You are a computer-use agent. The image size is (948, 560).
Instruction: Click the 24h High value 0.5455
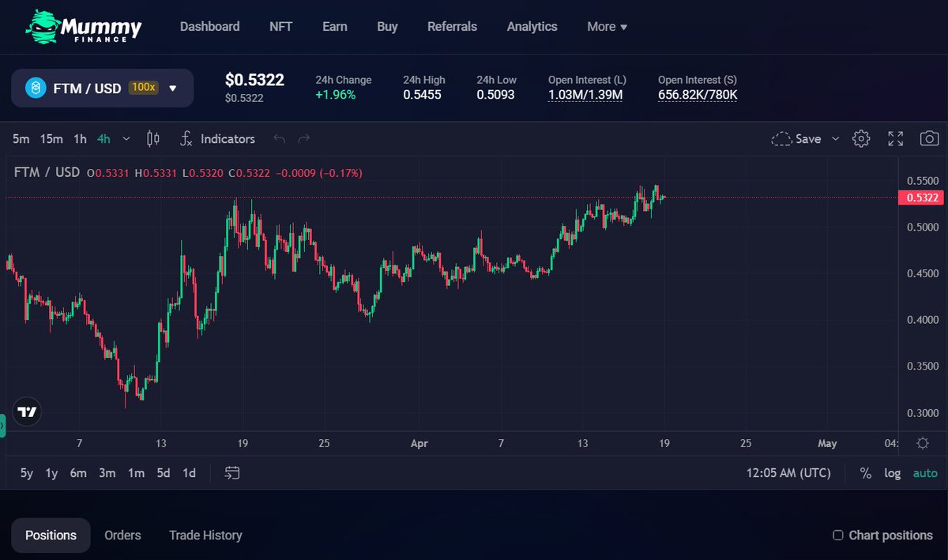point(422,95)
